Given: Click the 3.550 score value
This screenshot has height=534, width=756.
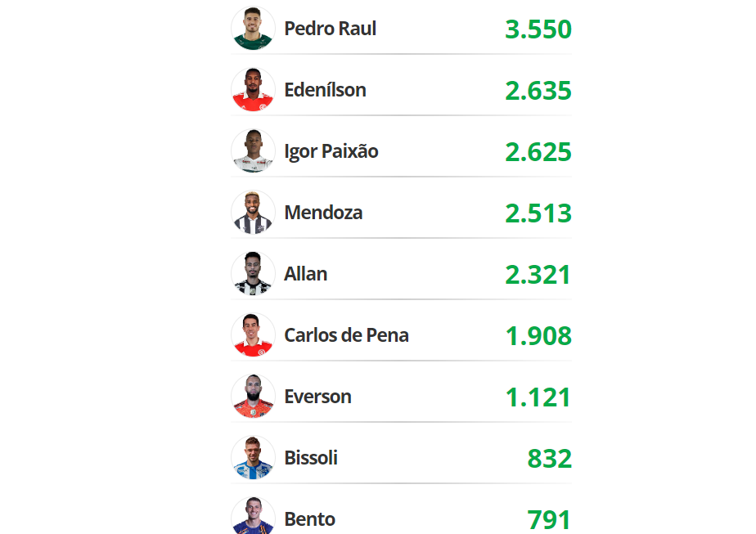Looking at the screenshot, I should click(x=538, y=29).
